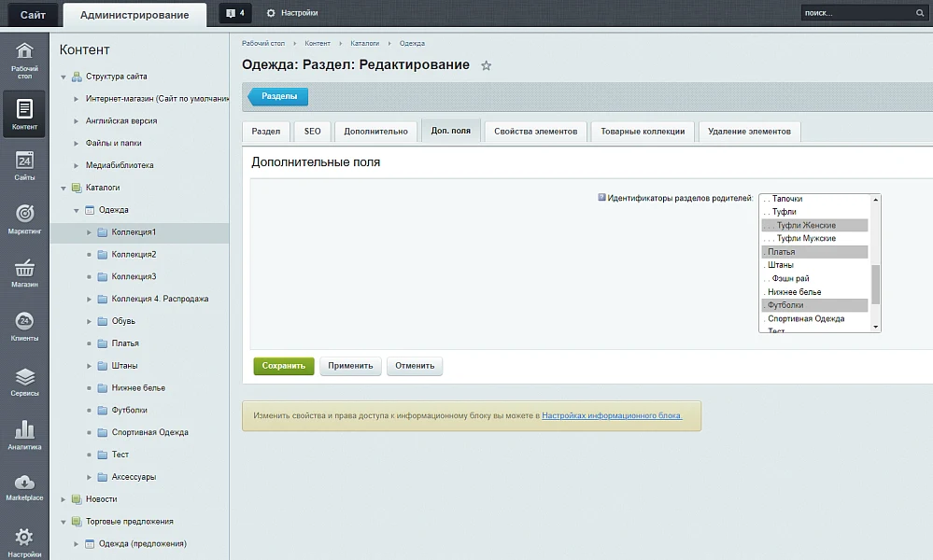Open the notifications counter showing 4
The height and width of the screenshot is (560, 933).
tap(235, 12)
